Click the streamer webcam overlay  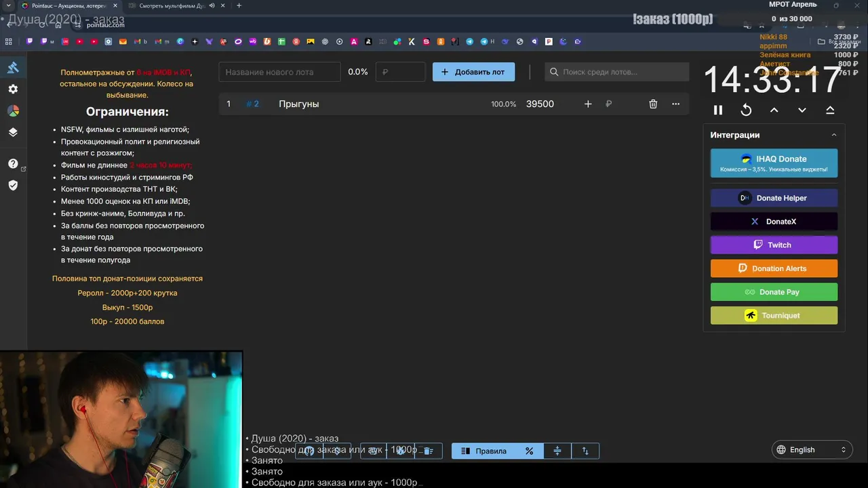[121, 420]
